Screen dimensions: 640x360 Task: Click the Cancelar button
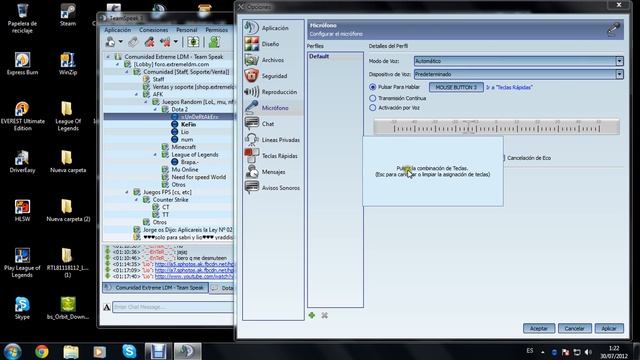(x=574, y=328)
